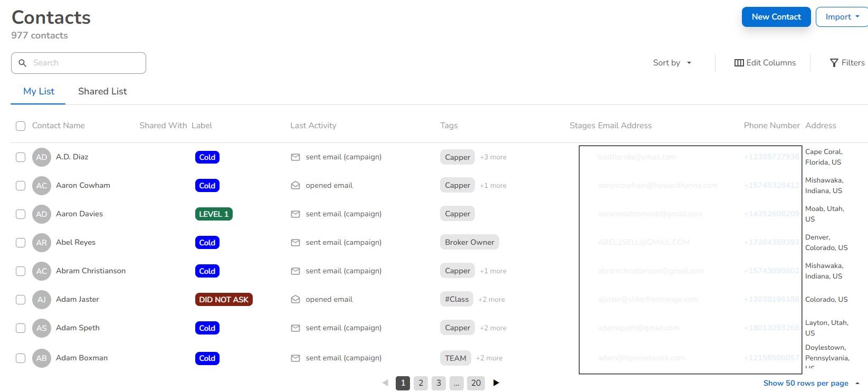The image size is (868, 392).
Task: Go to page 1
Action: tap(403, 383)
